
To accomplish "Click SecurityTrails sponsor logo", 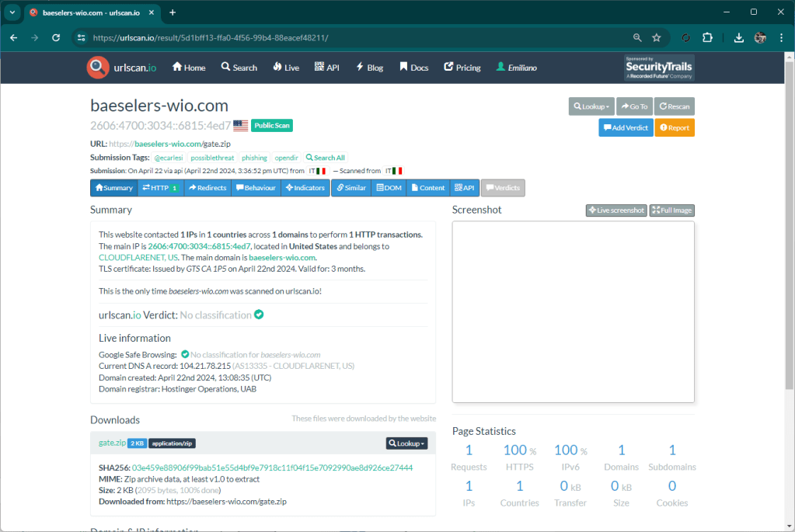I will (x=659, y=68).
